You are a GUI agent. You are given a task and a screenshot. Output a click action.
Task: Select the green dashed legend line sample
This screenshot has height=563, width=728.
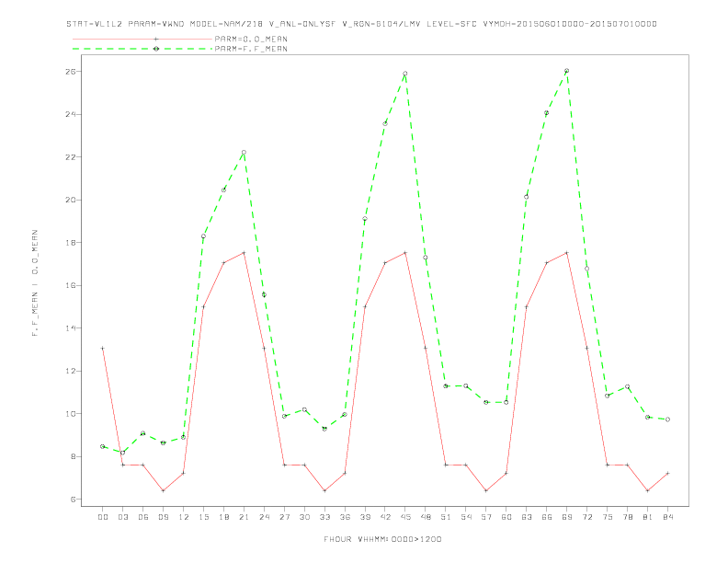point(142,49)
